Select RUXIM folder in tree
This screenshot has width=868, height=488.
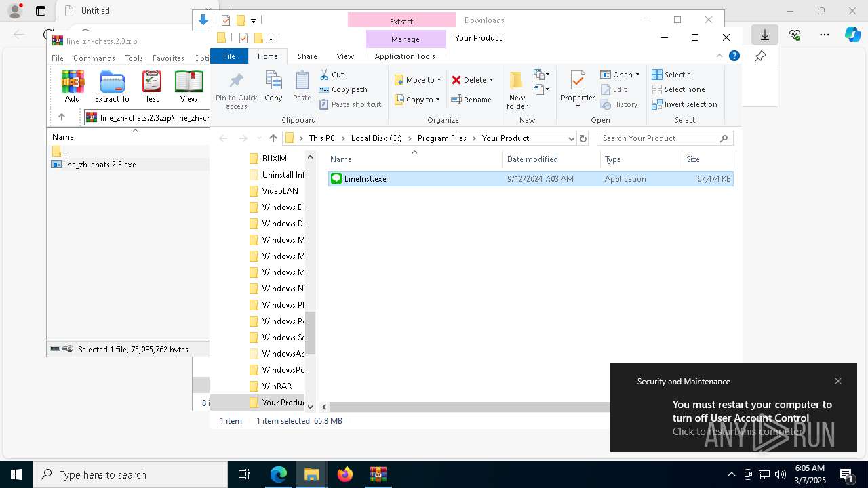click(274, 159)
